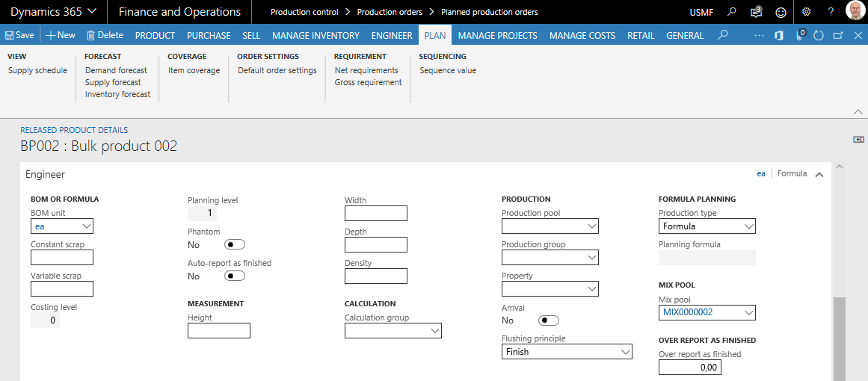Click the attachments paperclip with zero badge
868x381 pixels.
(801, 35)
